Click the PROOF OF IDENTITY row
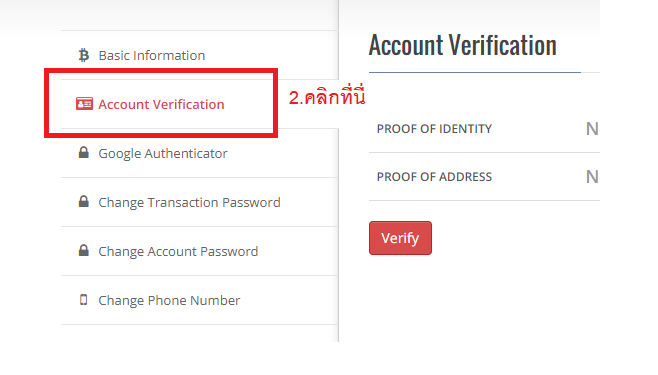The image size is (658, 375). pyautogui.click(x=484, y=129)
